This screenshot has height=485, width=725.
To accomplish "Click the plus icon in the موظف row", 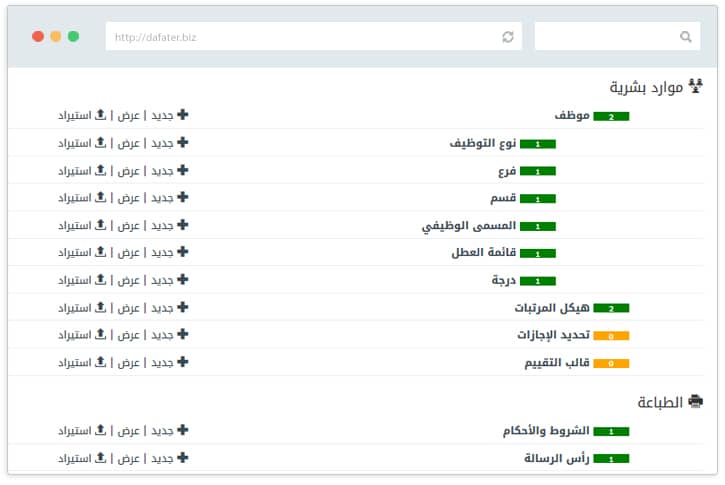I will tap(183, 115).
